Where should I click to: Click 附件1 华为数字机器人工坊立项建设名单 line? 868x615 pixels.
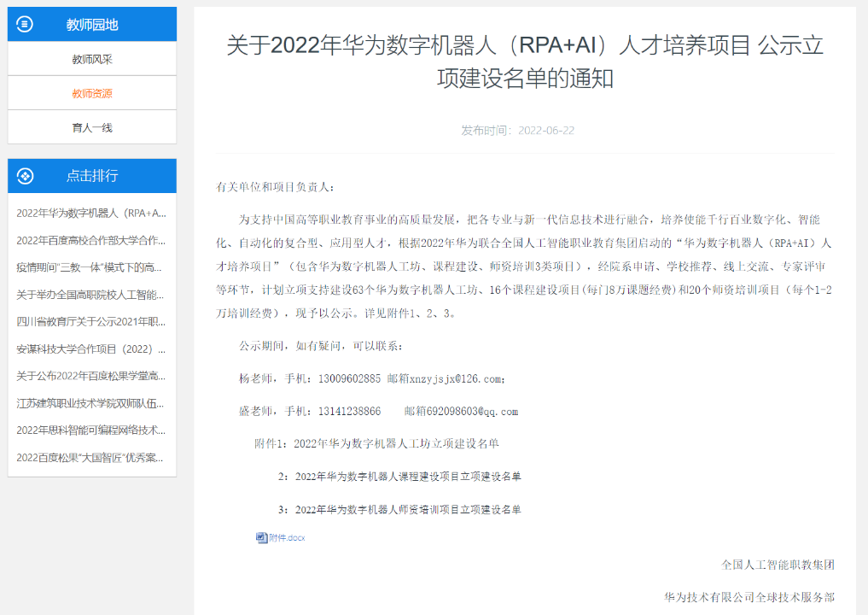click(377, 444)
